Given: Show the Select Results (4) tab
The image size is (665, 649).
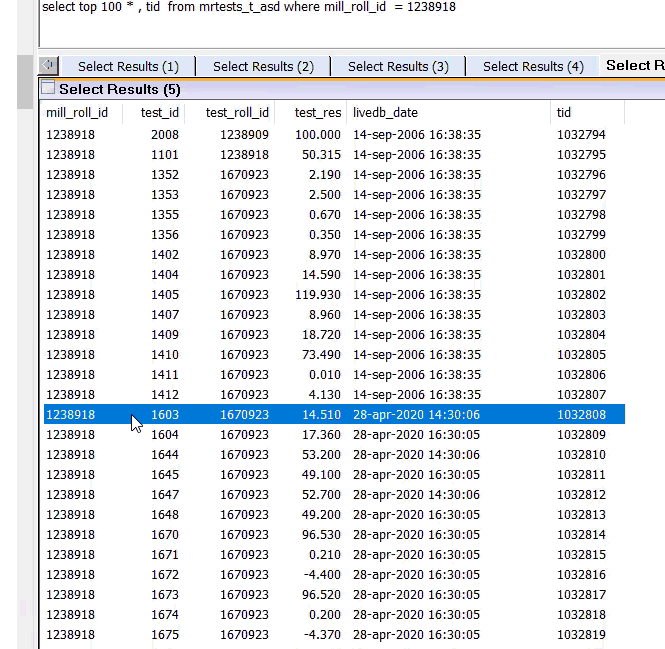Looking at the screenshot, I should pyautogui.click(x=533, y=66).
